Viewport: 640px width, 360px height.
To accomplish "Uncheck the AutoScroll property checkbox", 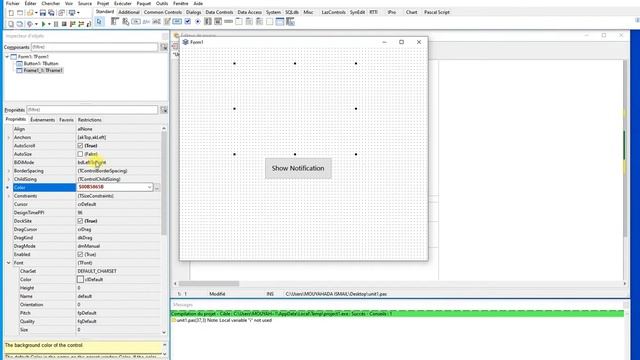I will coord(80,146).
